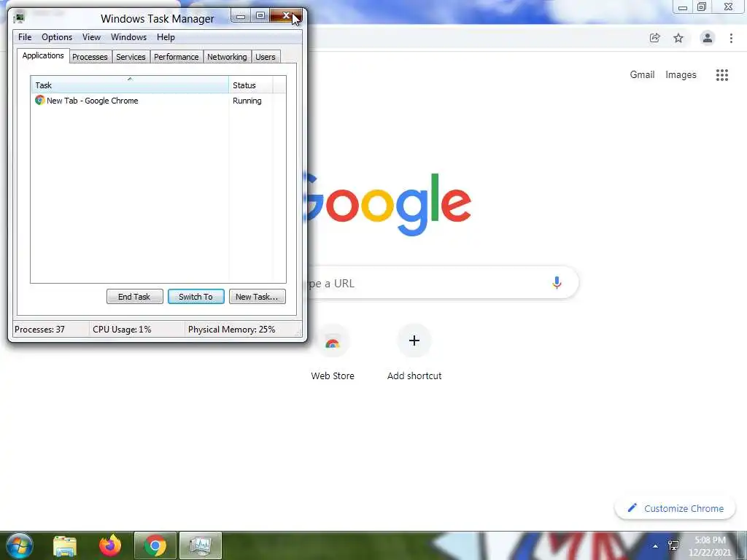
Task: Switch to the Services tab
Action: point(131,57)
